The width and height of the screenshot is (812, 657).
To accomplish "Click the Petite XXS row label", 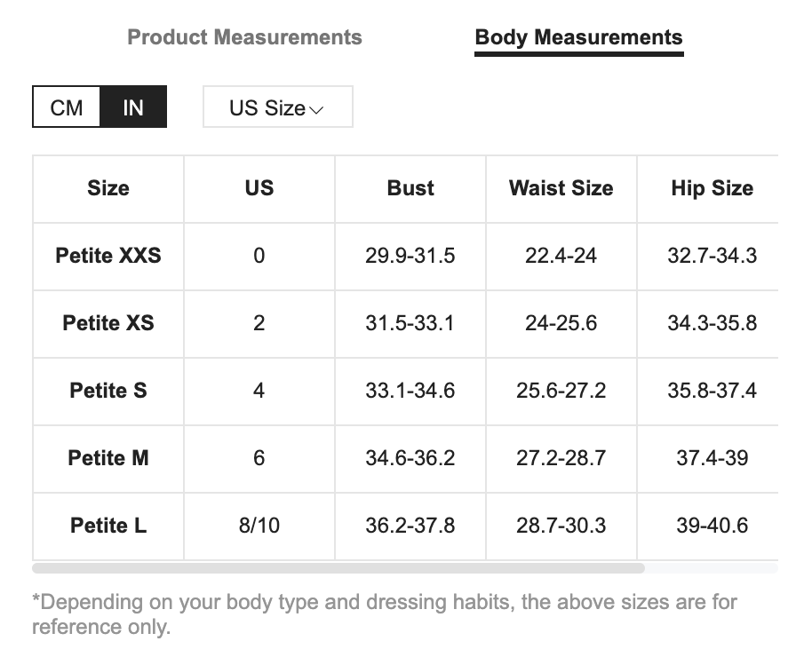I will pyautogui.click(x=108, y=256).
